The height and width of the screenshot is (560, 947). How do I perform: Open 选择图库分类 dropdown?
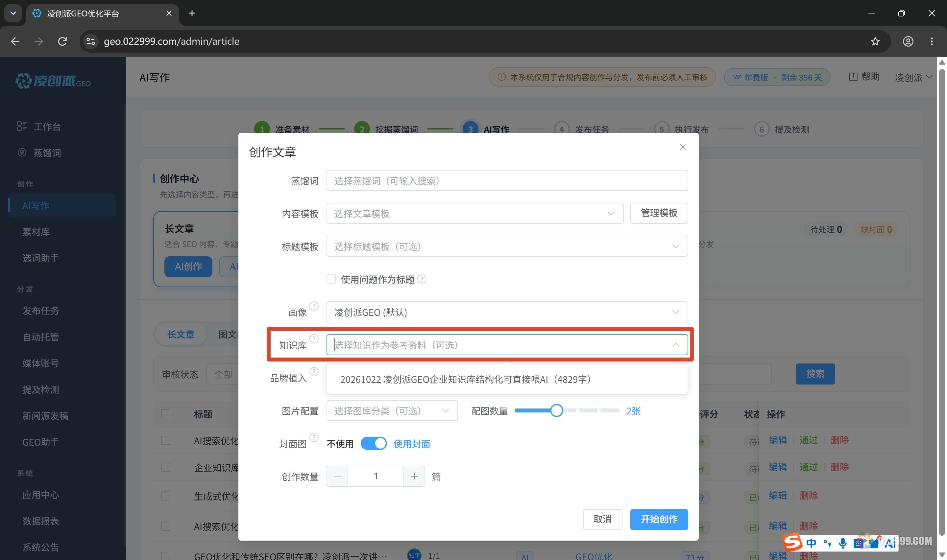[x=392, y=410]
